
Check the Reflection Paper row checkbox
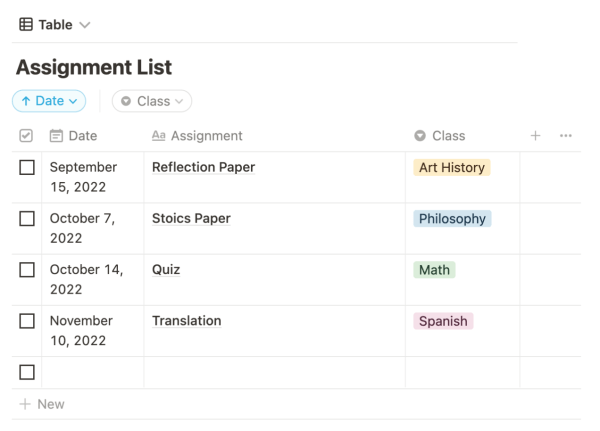[27, 168]
